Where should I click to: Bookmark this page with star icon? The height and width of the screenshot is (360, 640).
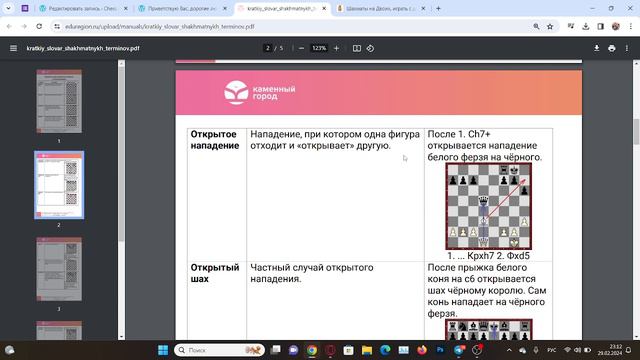[x=550, y=26]
